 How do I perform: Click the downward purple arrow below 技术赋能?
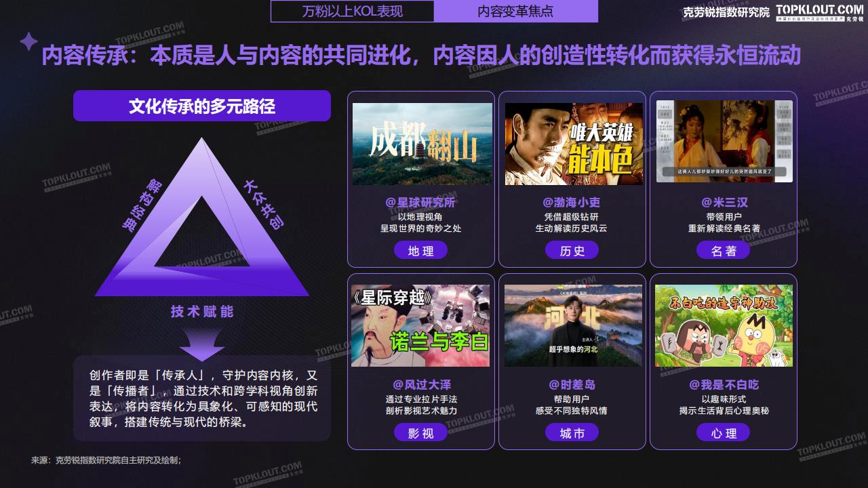point(202,349)
